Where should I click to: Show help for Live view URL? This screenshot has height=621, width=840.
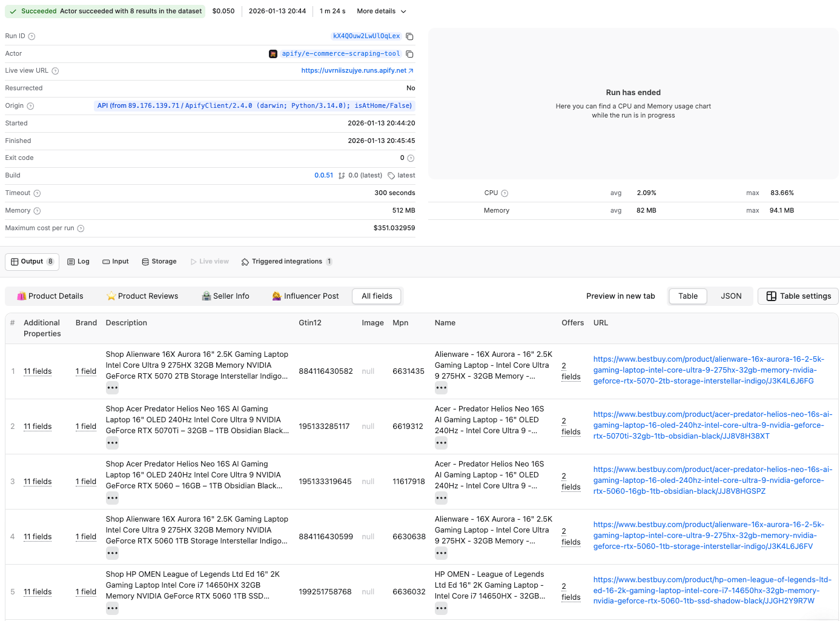pos(55,71)
